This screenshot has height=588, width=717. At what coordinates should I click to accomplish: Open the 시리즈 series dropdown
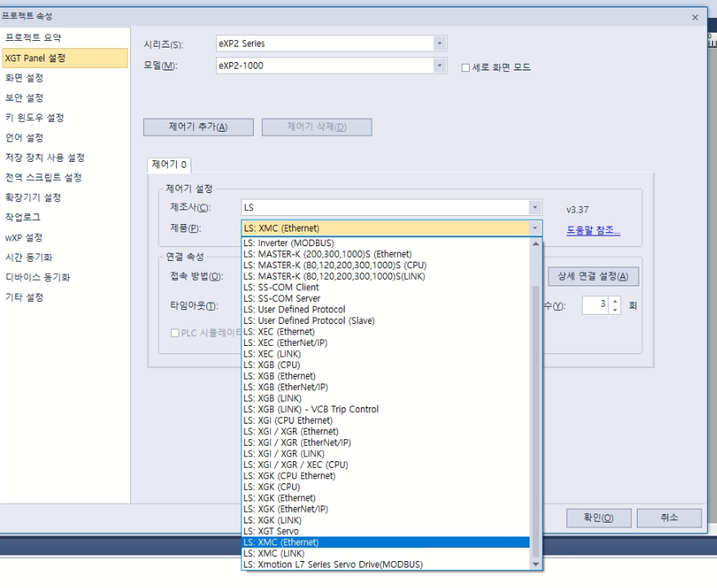(439, 43)
